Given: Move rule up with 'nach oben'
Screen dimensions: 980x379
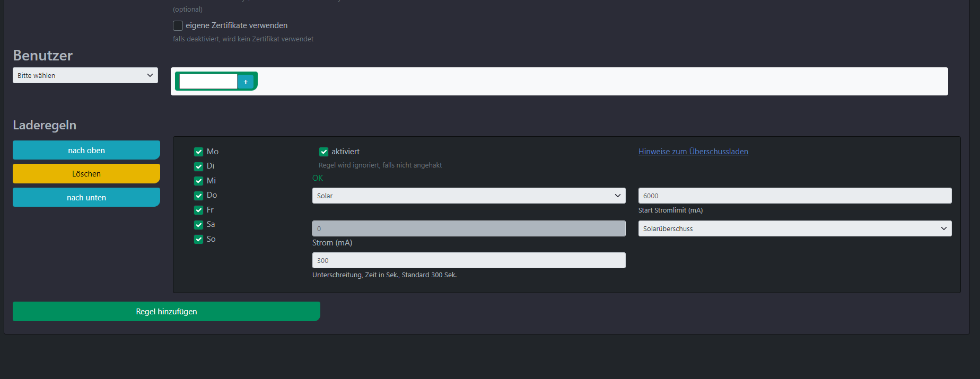Looking at the screenshot, I should click(x=86, y=150).
